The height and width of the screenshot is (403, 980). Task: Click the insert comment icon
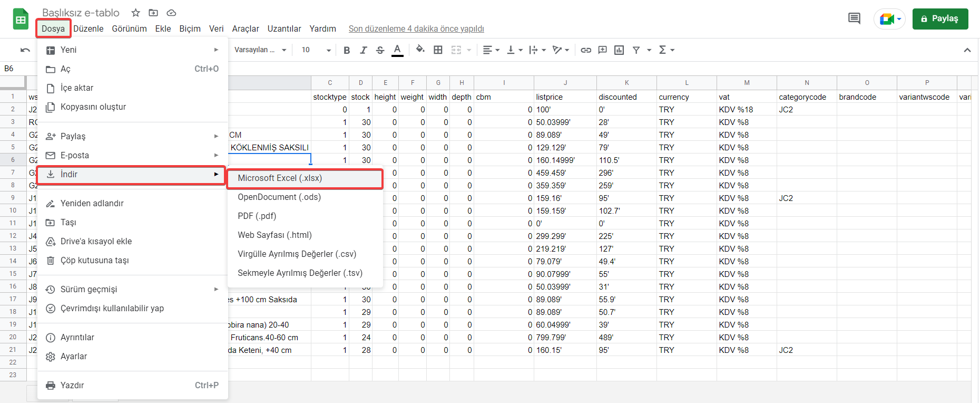(603, 50)
